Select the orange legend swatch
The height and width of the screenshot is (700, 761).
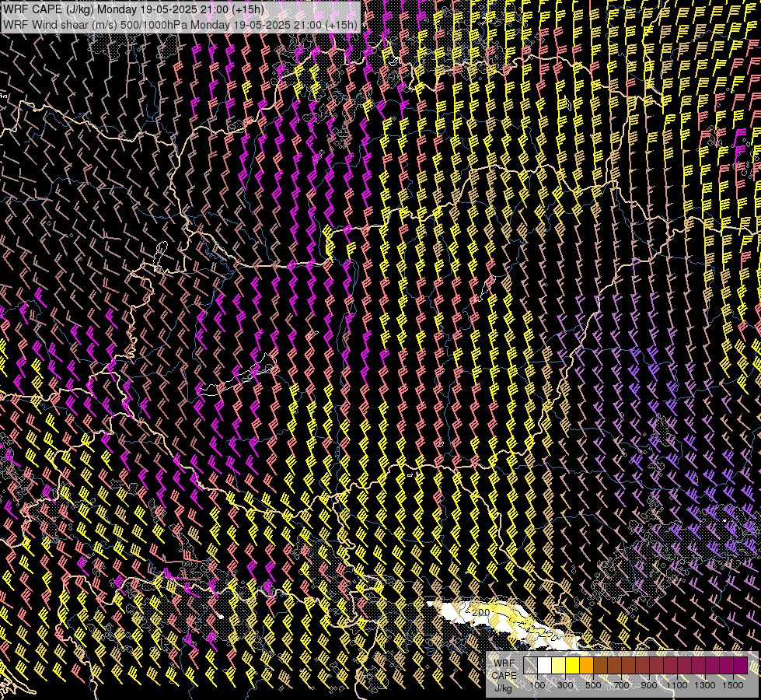(x=586, y=665)
